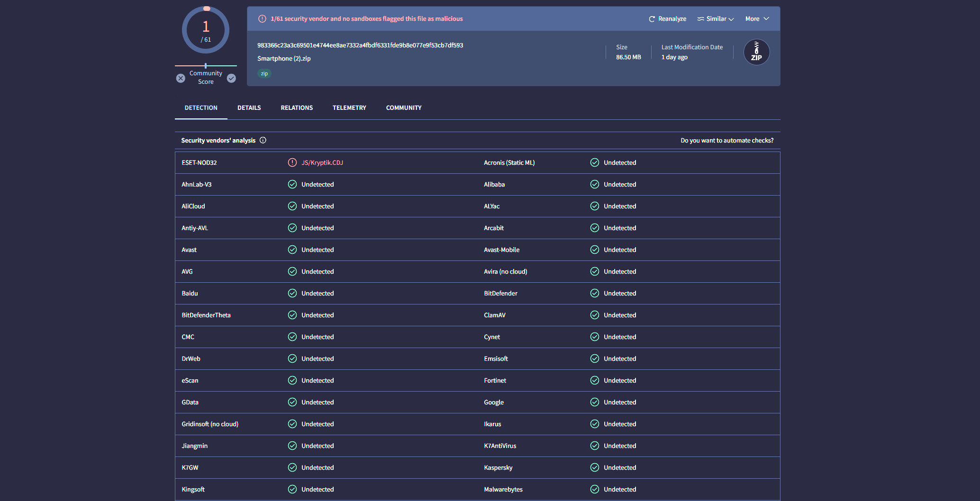Click the community score slider handle
This screenshot has width=980, height=501.
pos(206,66)
